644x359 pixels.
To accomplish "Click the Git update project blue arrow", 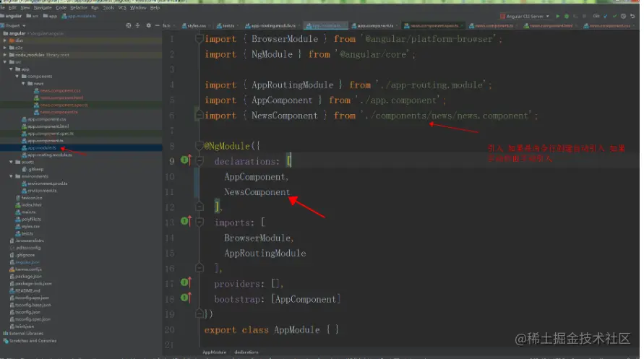I will [x=606, y=17].
